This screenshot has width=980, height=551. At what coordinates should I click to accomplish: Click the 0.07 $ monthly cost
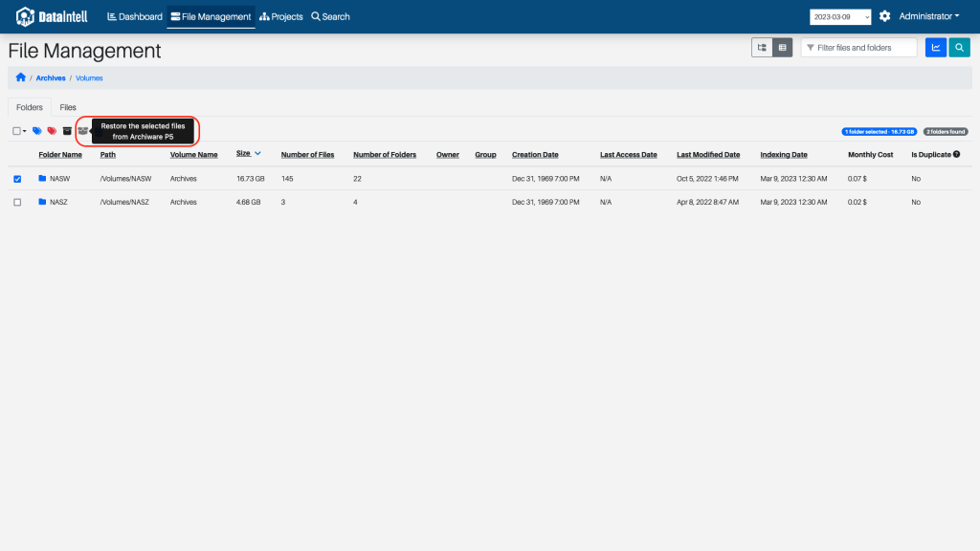[857, 179]
